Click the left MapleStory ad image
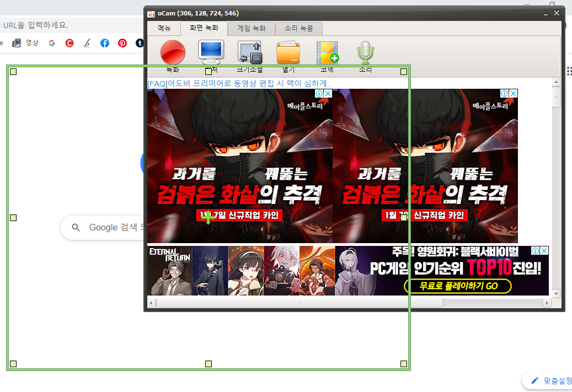Viewport: 572px width, 392px height. (240, 166)
